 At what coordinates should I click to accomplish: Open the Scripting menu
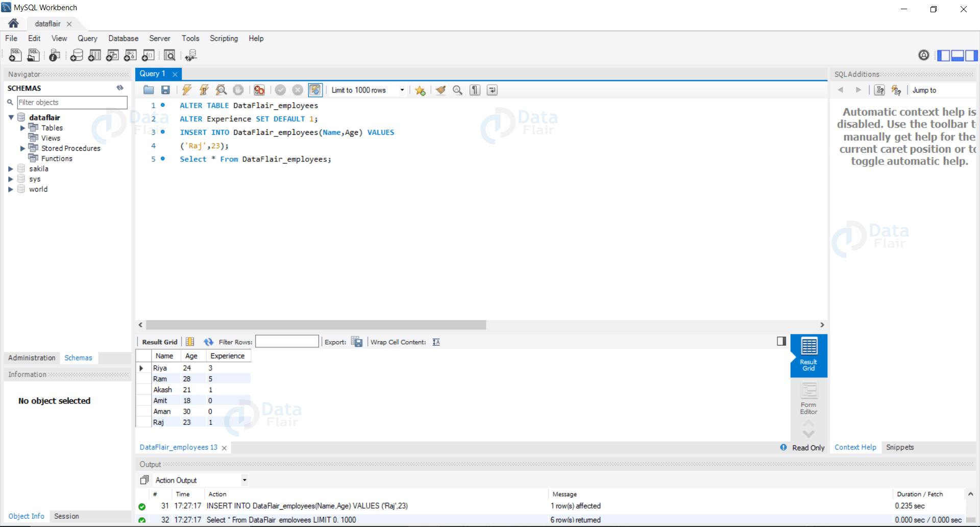pyautogui.click(x=224, y=38)
